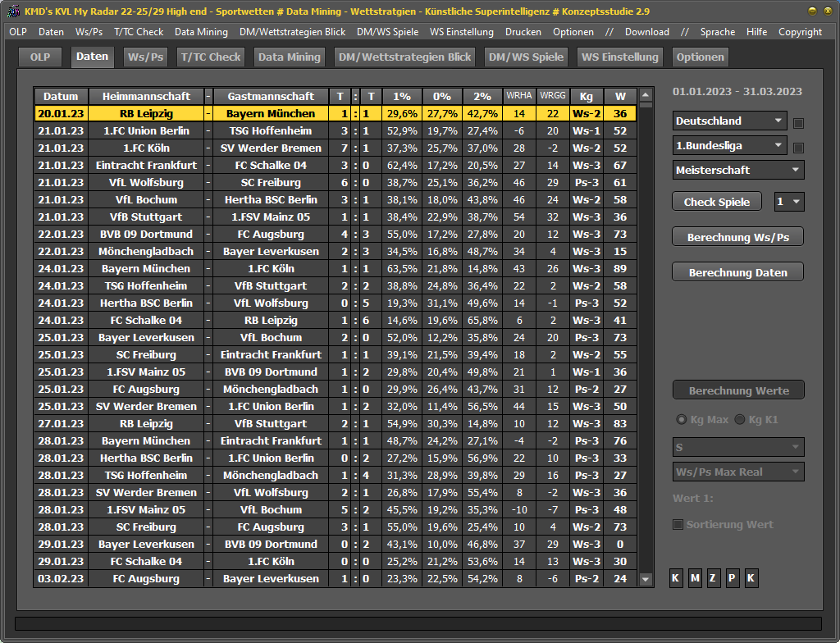
Task: Select the highlighted RB Leipzig vs Bayern München row
Action: pos(336,114)
